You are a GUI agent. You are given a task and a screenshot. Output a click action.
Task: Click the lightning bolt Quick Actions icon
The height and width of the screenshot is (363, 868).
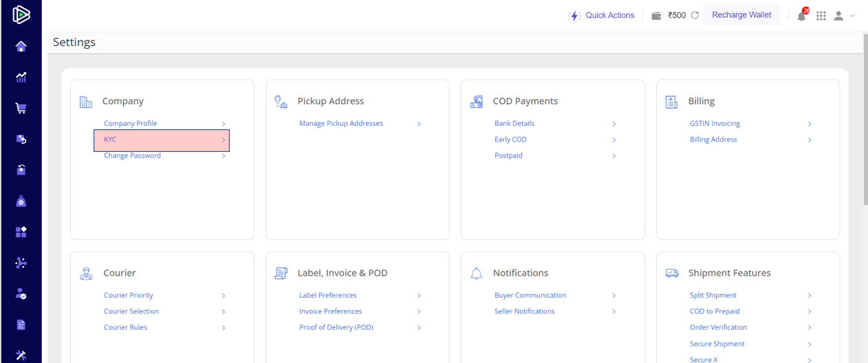pos(574,15)
